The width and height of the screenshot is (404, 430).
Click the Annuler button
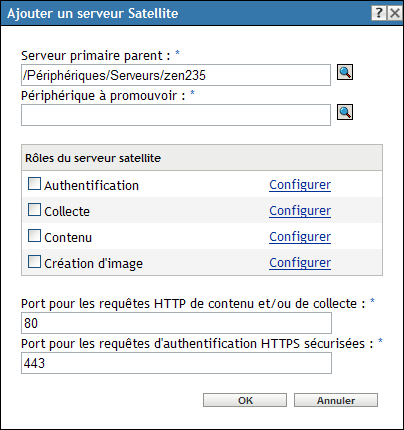pos(336,400)
